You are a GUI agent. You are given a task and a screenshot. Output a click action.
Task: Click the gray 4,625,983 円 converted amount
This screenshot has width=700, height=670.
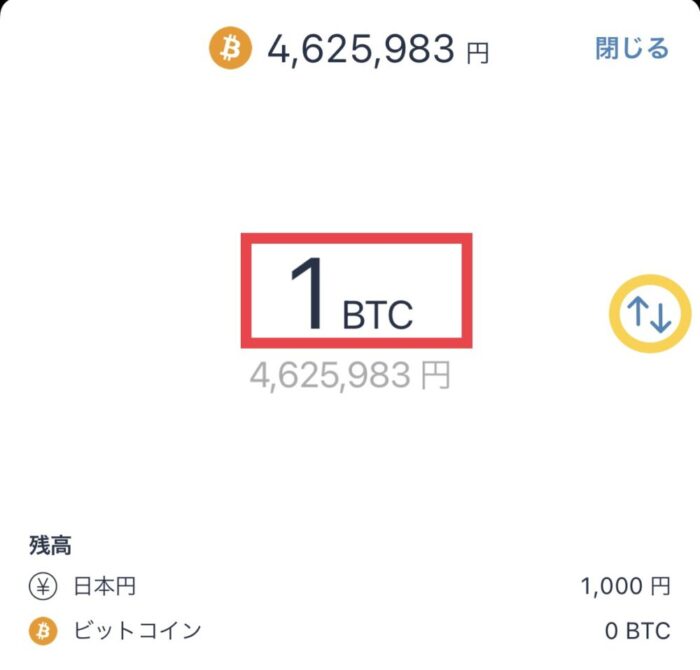(350, 376)
